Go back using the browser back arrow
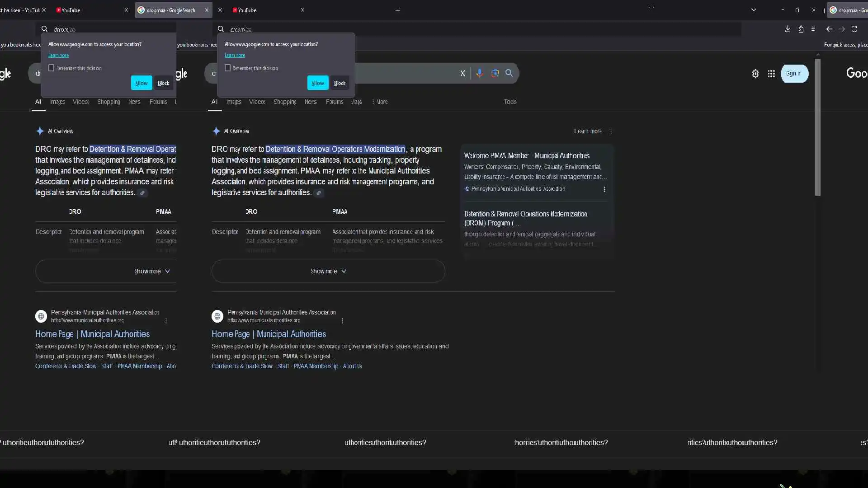Screen dimensions: 868x488 click(x=829, y=29)
